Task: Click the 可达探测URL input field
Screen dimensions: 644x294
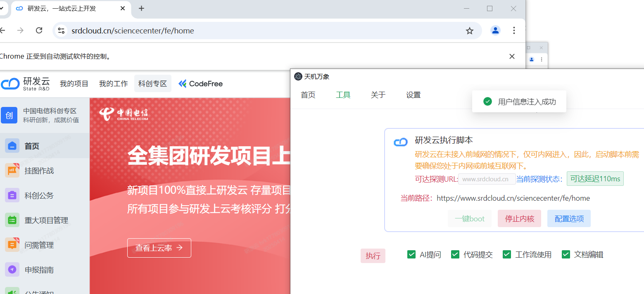Action: pos(487,179)
